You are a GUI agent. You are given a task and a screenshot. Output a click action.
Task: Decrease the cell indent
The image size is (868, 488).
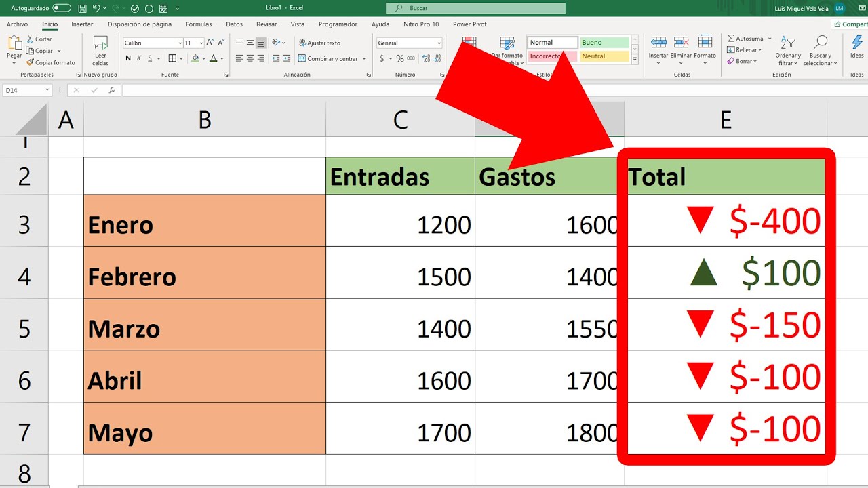[x=276, y=58]
